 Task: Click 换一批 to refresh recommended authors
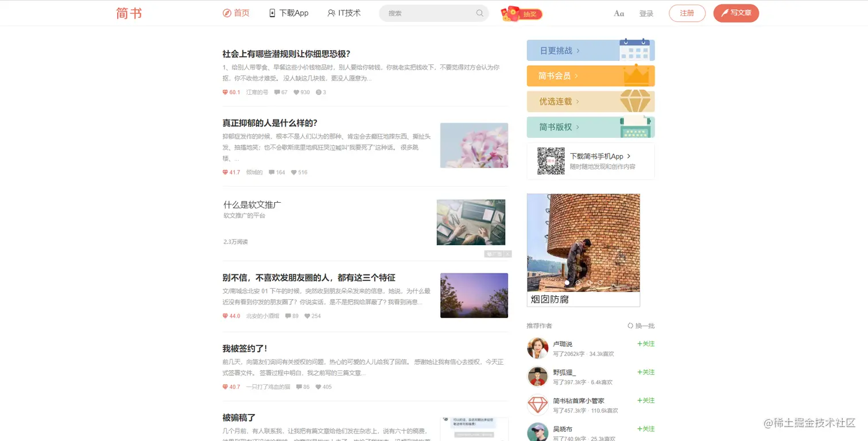[x=641, y=326]
